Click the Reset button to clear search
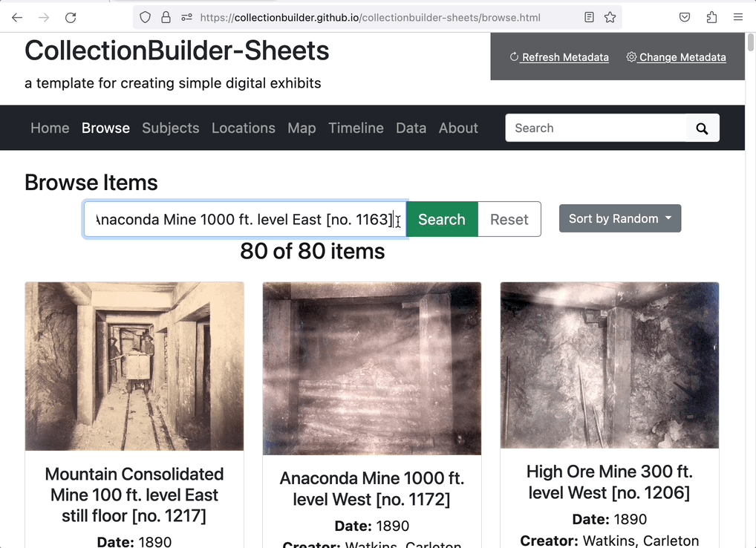The width and height of the screenshot is (756, 548). 509,219
